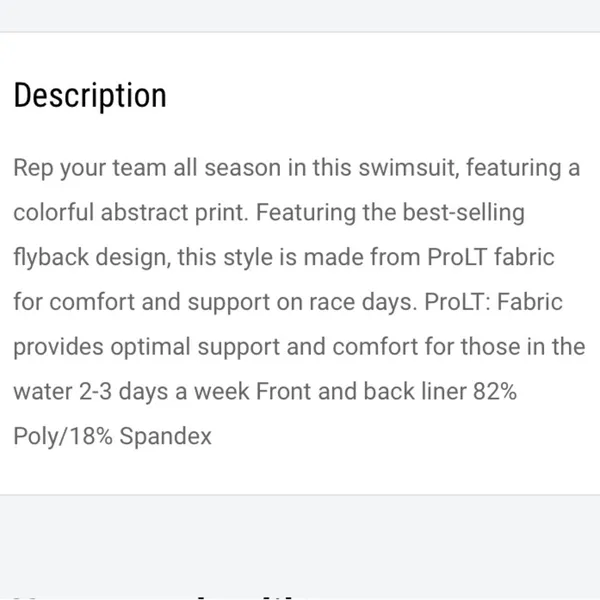Image resolution: width=600 pixels, height=600 pixels.
Task: Click the phrase 'those in the'
Action: click(523, 347)
